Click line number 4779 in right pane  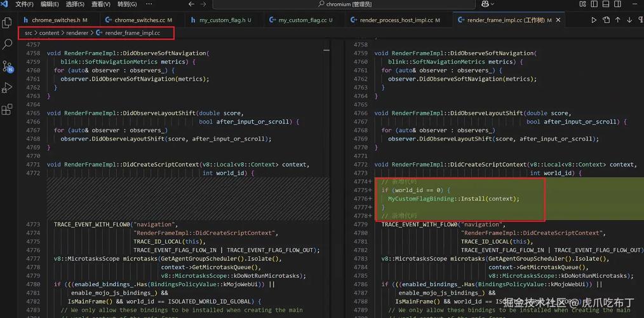[360, 225]
